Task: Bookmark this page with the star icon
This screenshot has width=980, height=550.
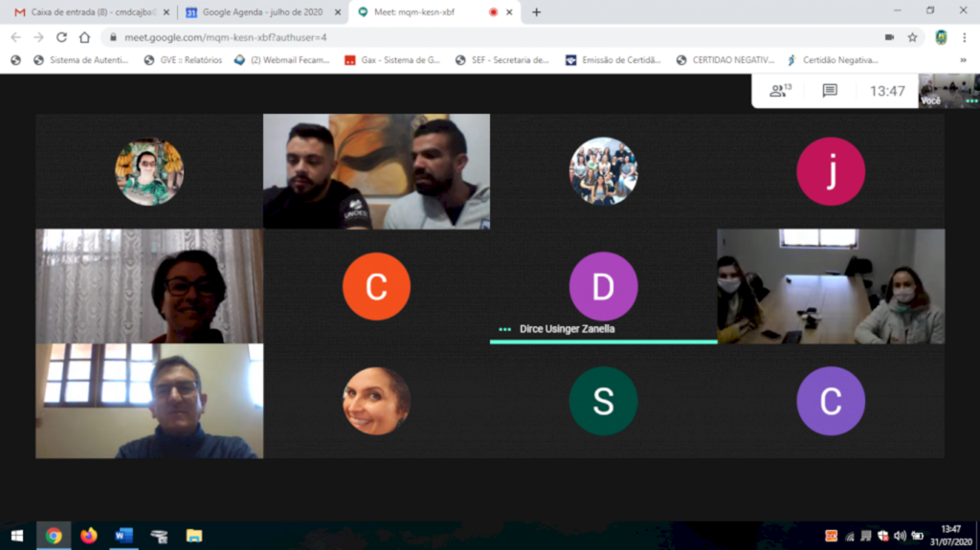Action: (x=912, y=37)
